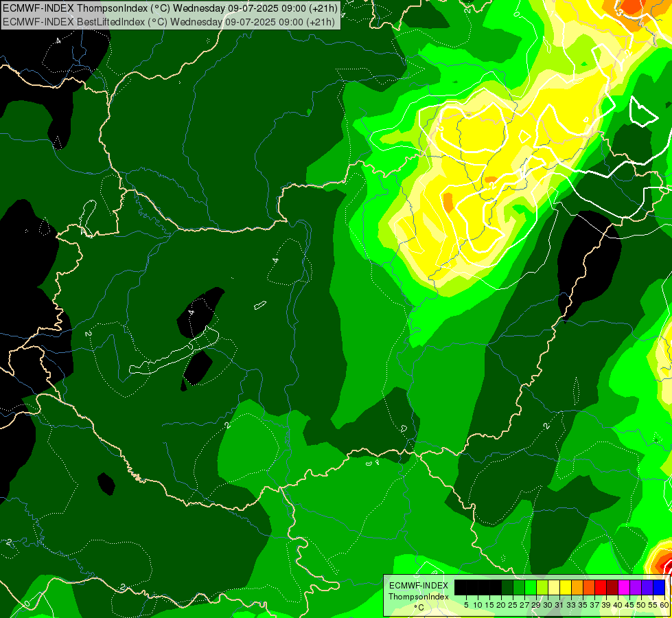The width and height of the screenshot is (672, 618).
Task: Choose the orange 33–35 legend swatch
Action: 577,588
